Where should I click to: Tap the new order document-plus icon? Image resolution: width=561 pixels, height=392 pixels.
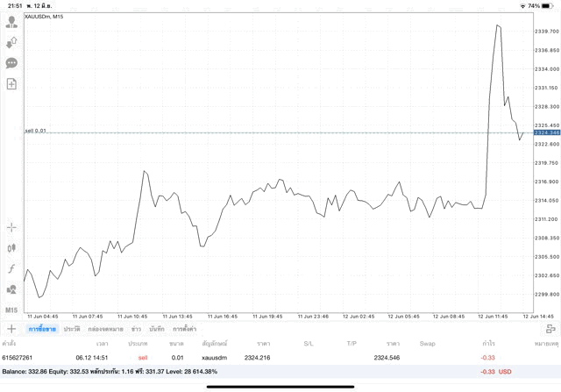(x=11, y=84)
